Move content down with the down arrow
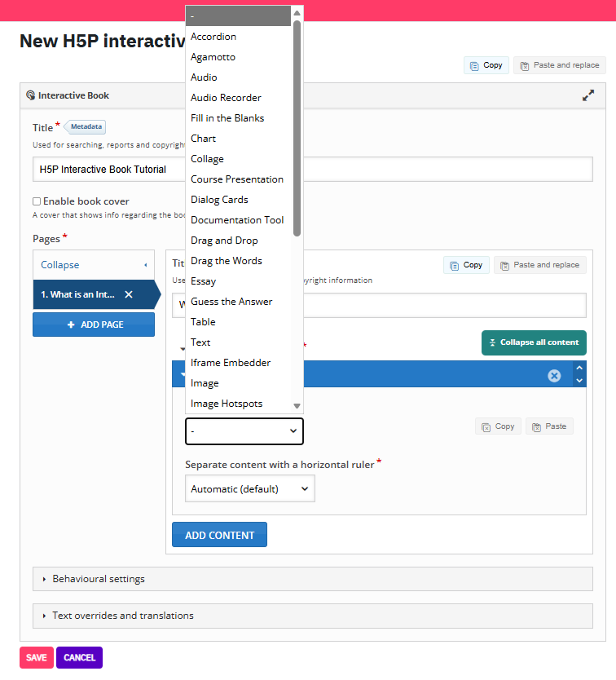This screenshot has height=680, width=616. click(579, 381)
